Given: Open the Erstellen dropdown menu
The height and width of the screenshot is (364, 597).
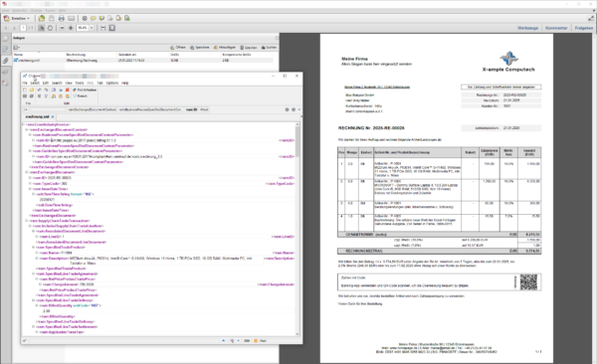Looking at the screenshot, I should 16,18.
